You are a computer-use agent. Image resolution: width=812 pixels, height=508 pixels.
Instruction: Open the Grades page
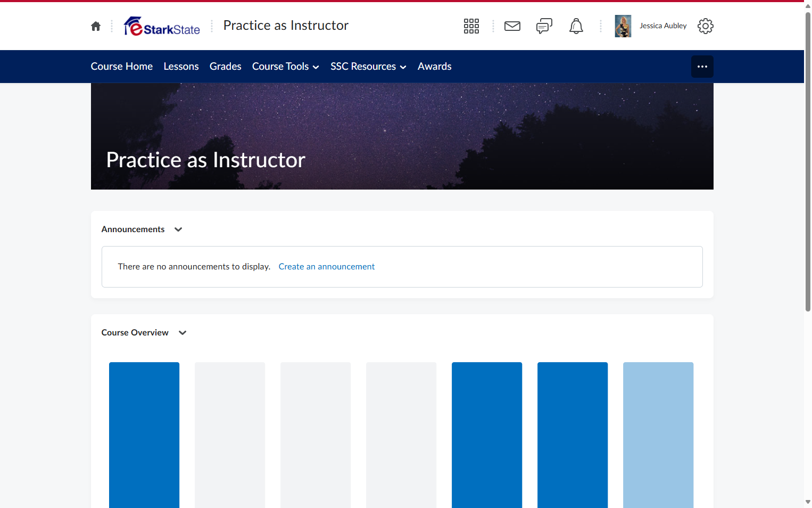click(x=226, y=67)
